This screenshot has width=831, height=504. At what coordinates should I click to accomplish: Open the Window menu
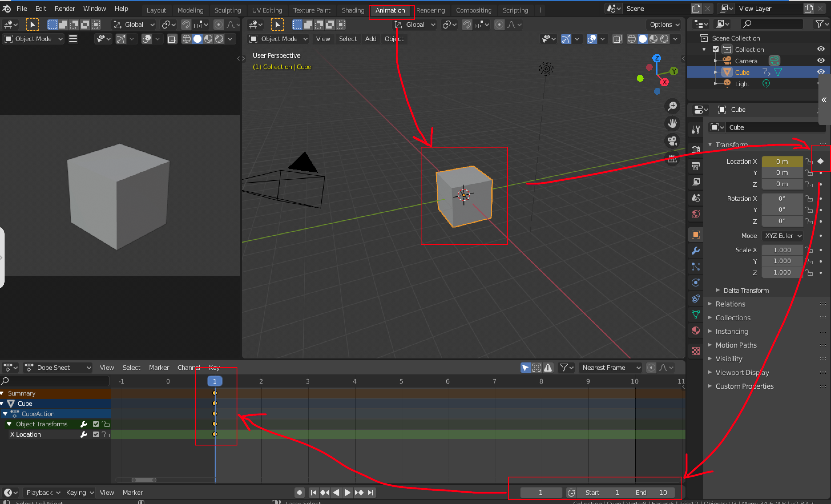pos(94,9)
